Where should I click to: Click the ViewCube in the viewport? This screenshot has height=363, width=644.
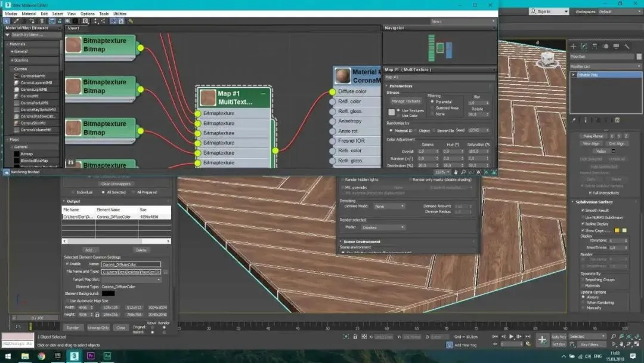click(x=548, y=60)
